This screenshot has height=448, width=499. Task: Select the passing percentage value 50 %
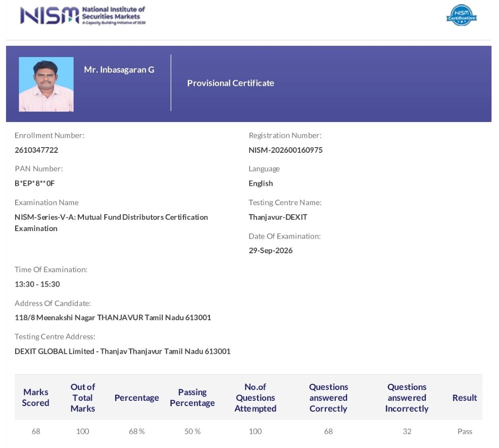(192, 431)
